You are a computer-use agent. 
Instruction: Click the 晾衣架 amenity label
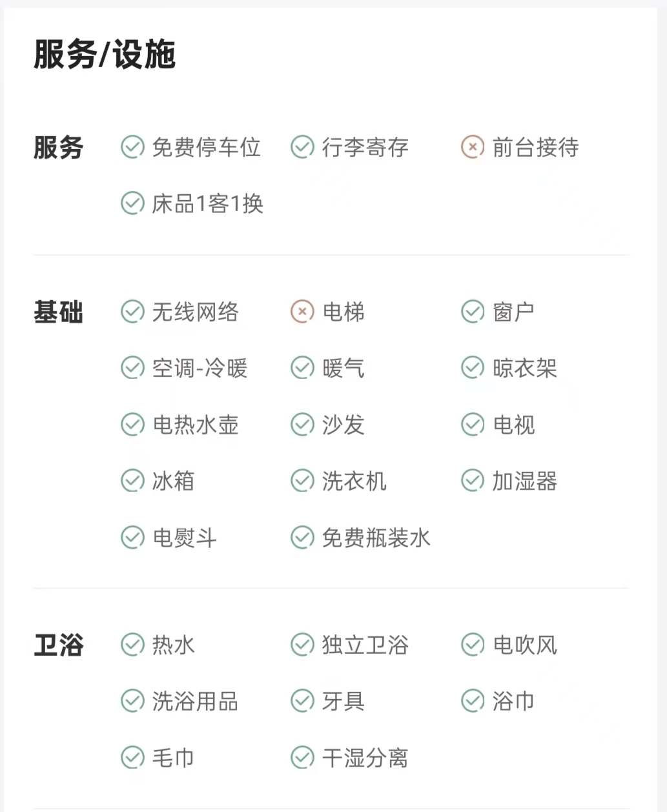(524, 369)
